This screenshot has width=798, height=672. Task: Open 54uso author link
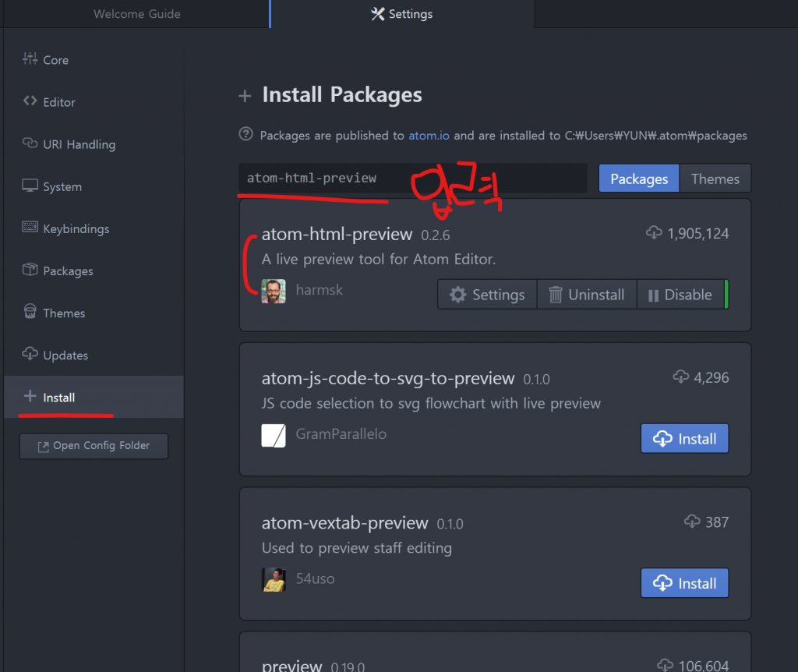315,578
